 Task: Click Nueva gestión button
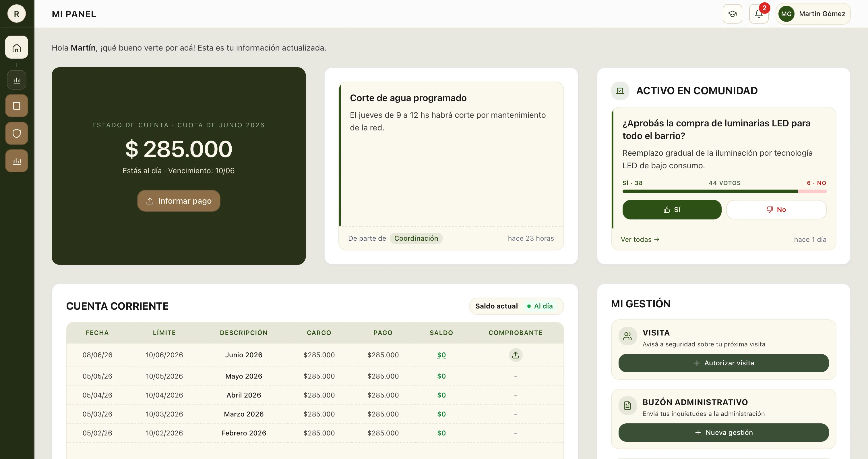(x=723, y=433)
